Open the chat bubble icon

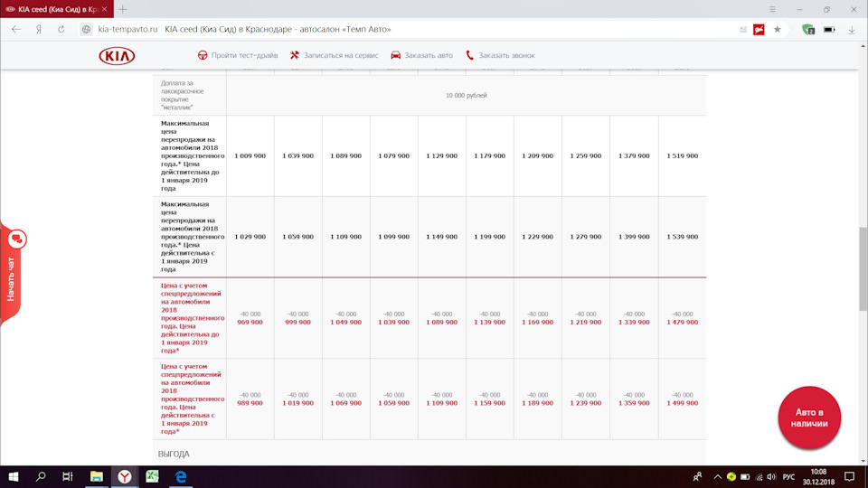click(x=16, y=239)
